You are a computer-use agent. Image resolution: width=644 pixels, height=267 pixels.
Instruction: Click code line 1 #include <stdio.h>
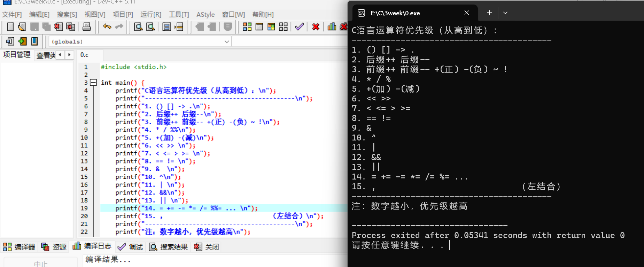(134, 67)
